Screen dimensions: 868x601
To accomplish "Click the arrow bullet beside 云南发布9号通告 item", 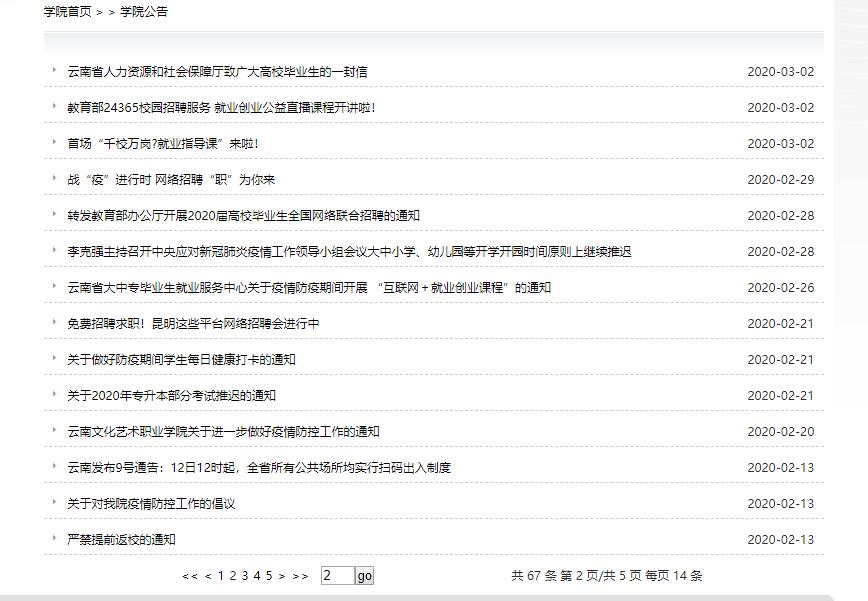I will pos(54,467).
